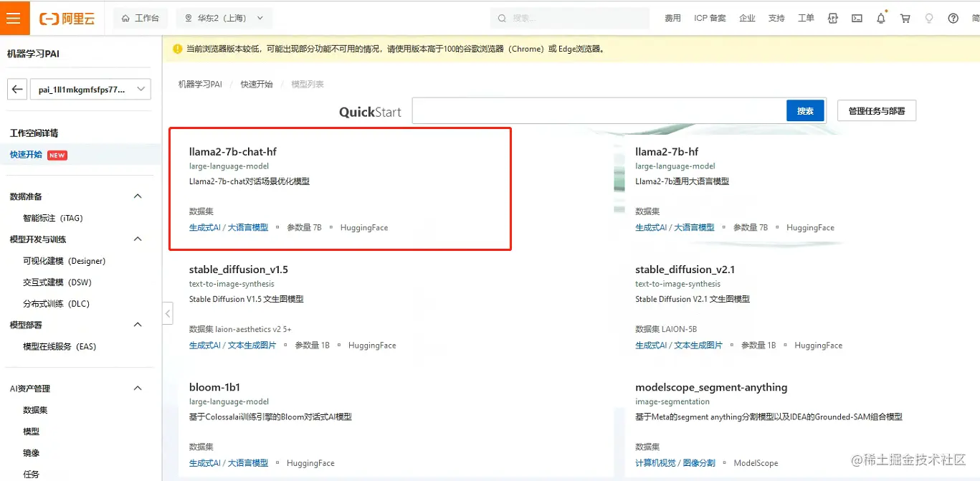Open the 企业 menu
Viewport: 980px width, 481px height.
[747, 18]
